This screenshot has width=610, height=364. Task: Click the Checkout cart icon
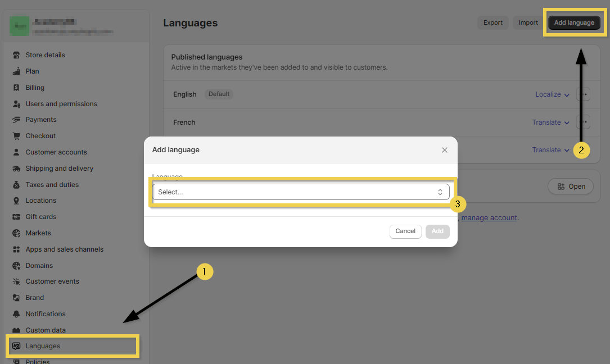point(16,136)
